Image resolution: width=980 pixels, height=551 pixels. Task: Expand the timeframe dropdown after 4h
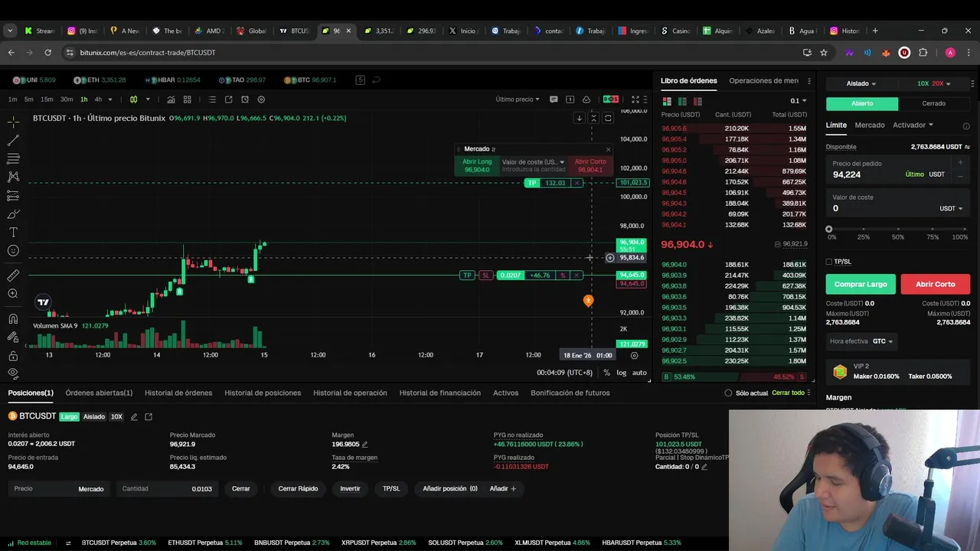click(x=109, y=99)
